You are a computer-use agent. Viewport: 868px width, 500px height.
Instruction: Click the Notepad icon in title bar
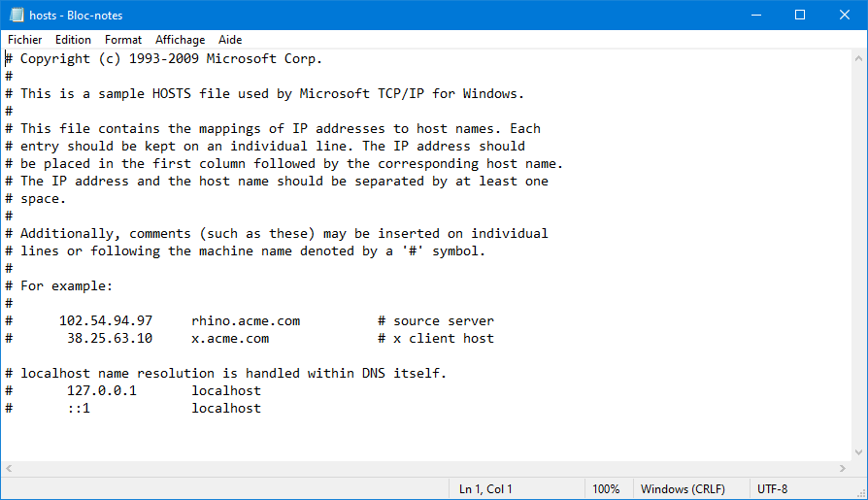[x=17, y=15]
